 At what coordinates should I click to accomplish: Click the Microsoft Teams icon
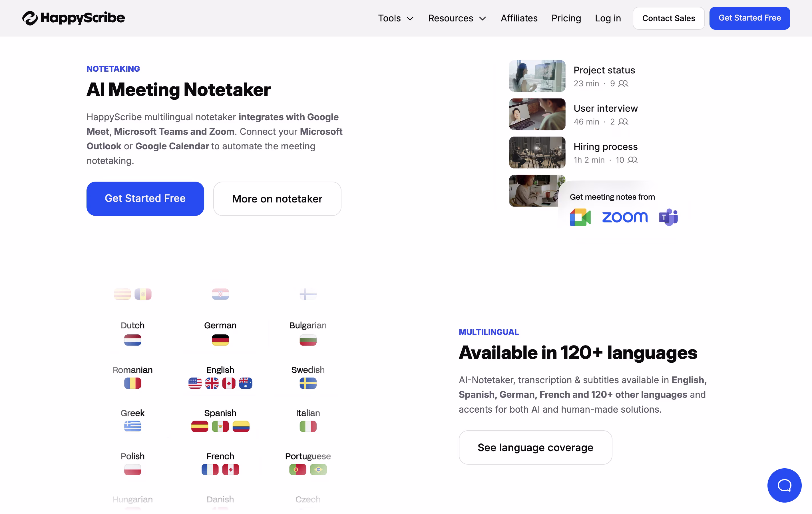click(668, 217)
